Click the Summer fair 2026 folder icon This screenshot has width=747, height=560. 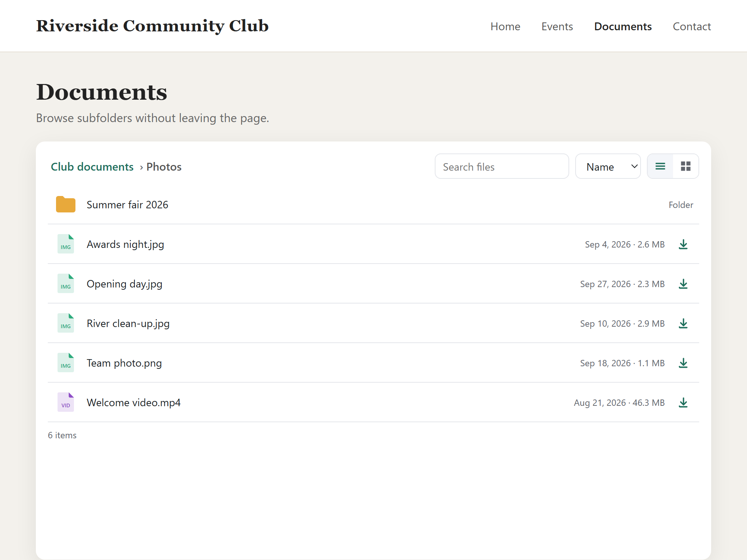click(x=66, y=204)
